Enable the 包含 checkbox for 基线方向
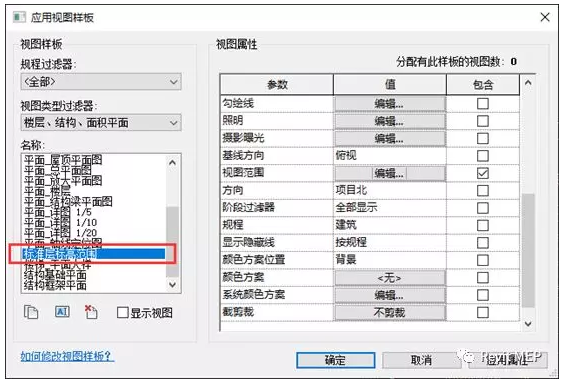This screenshot has width=565, height=383. (x=482, y=156)
